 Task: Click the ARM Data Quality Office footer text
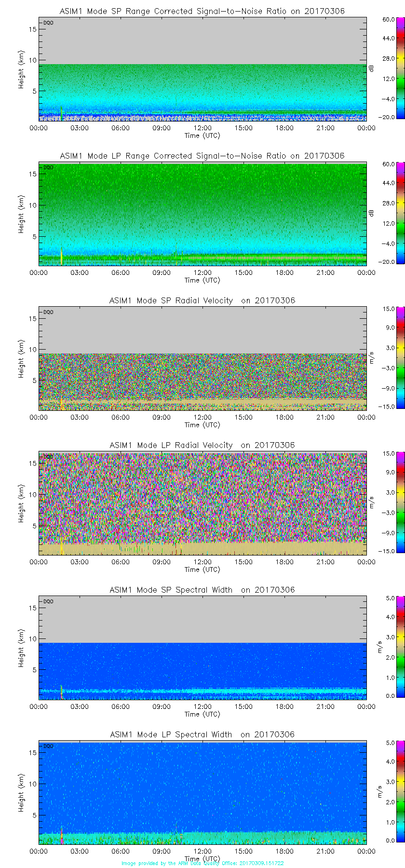click(202, 863)
